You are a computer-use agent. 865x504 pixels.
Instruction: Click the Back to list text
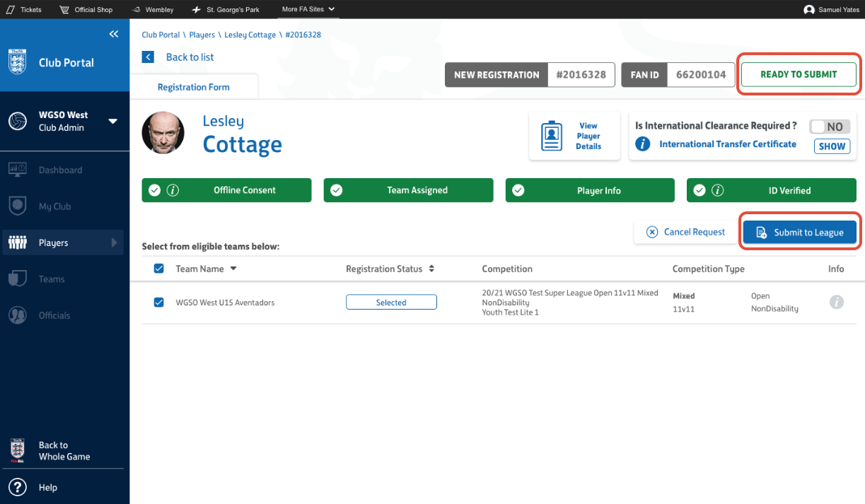[190, 57]
